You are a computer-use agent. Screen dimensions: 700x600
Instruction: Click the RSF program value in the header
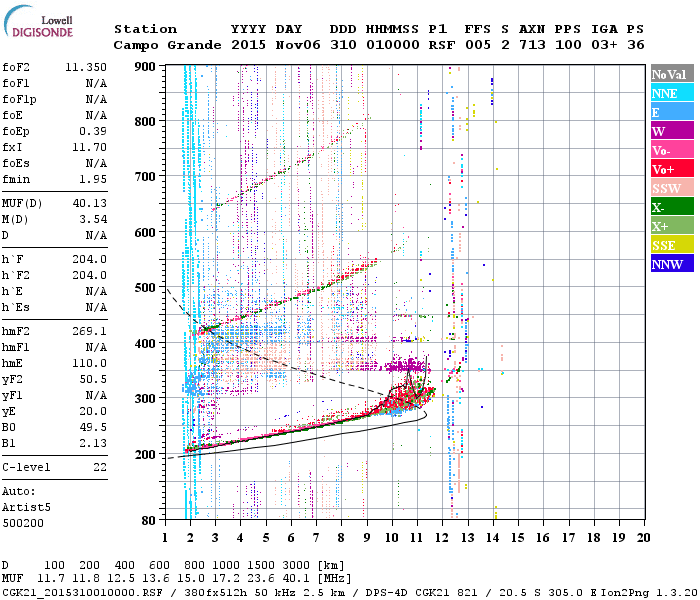click(x=442, y=45)
